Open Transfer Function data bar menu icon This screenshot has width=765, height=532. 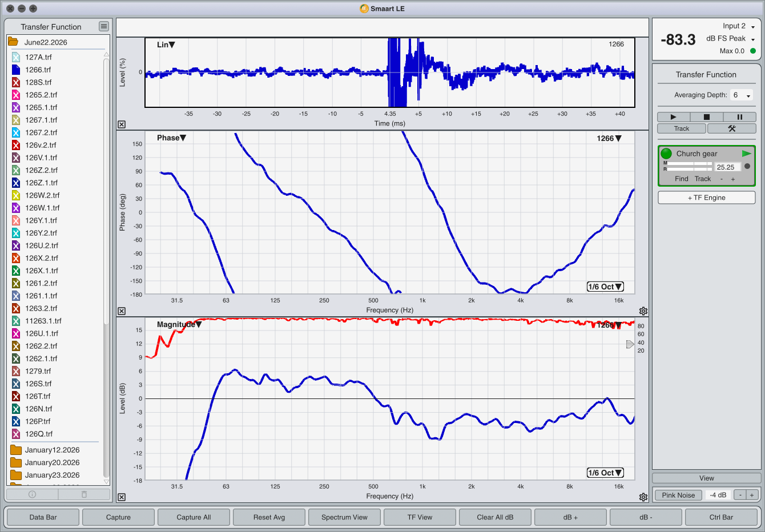point(103,26)
